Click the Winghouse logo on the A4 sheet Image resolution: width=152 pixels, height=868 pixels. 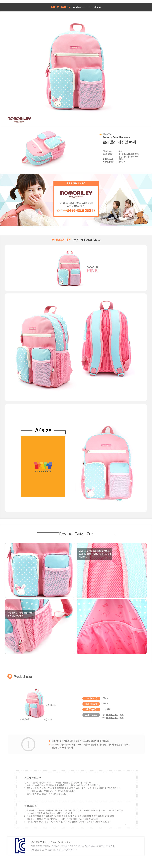43,466
